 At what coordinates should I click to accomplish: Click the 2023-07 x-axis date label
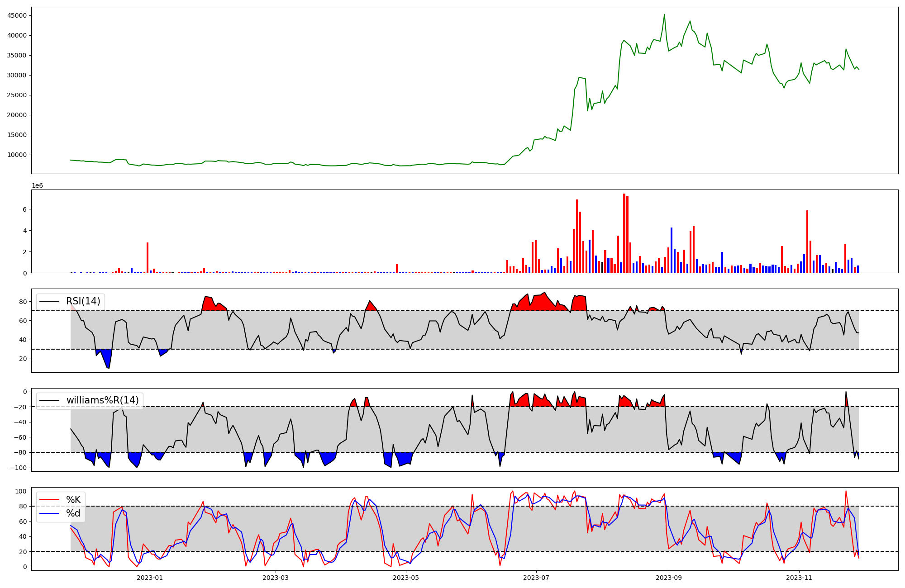click(x=536, y=578)
